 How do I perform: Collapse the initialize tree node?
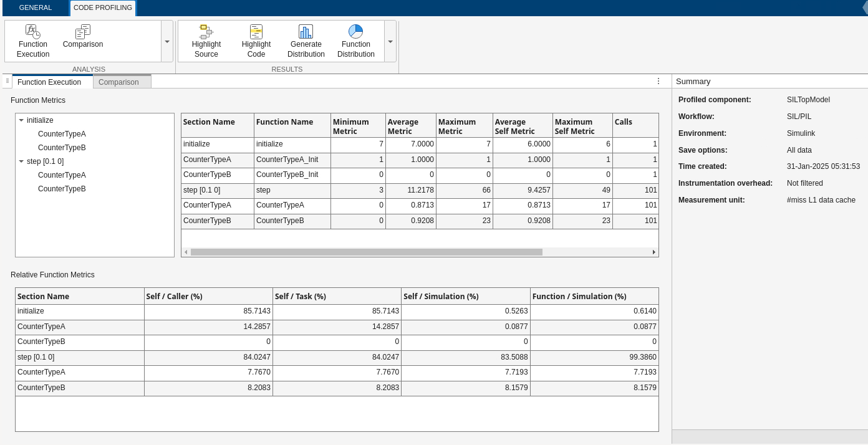22,120
